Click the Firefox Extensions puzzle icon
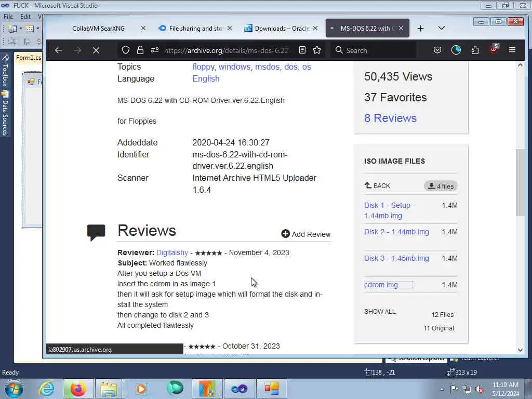 click(x=475, y=50)
